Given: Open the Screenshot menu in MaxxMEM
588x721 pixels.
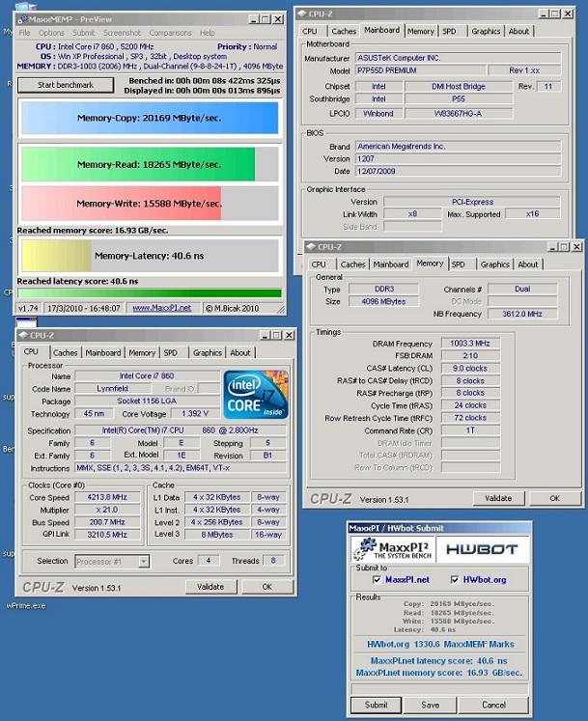Looking at the screenshot, I should (x=122, y=33).
